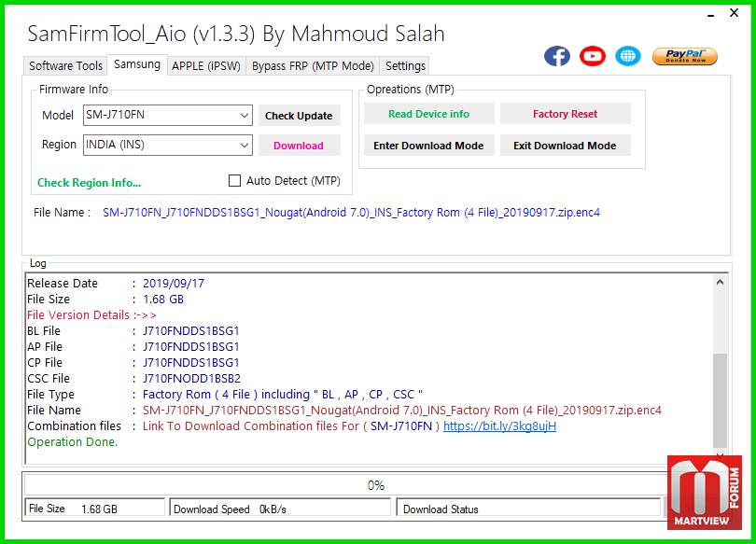756x544 pixels.
Task: Click AP File J710FNDDS1BSG1 value
Action: [x=191, y=347]
